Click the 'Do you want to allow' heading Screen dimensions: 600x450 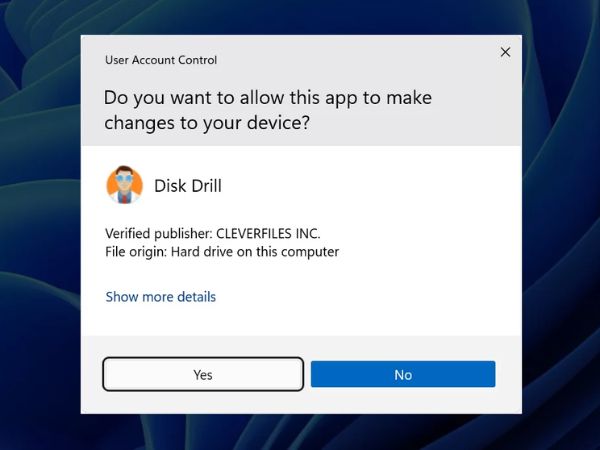click(x=268, y=99)
